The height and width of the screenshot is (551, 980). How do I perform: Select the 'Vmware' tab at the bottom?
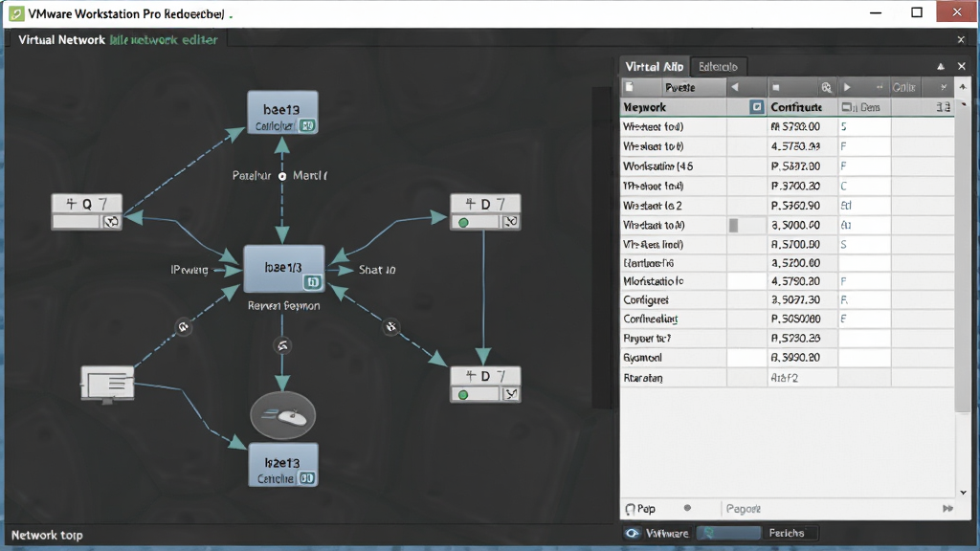tap(667, 534)
